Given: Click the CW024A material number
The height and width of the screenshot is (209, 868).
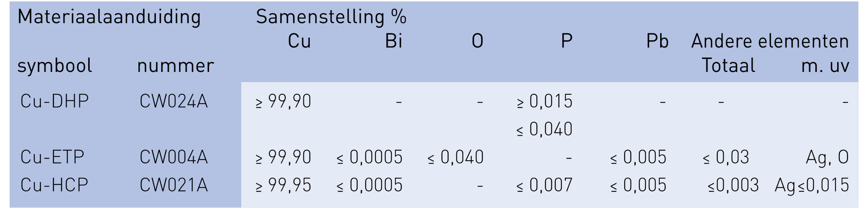Looking at the screenshot, I should pyautogui.click(x=174, y=101).
